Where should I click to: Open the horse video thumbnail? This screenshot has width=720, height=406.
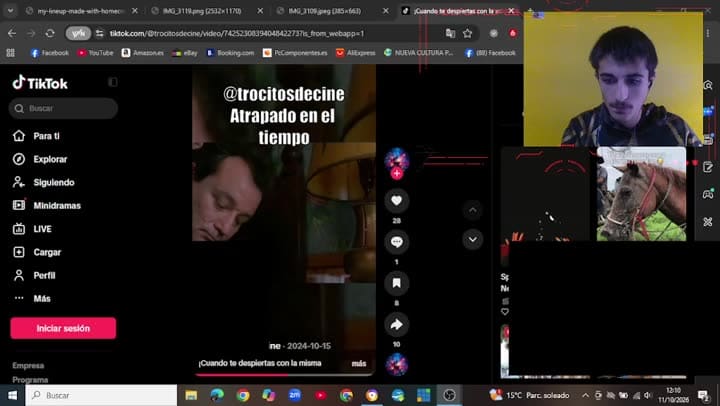[641, 194]
